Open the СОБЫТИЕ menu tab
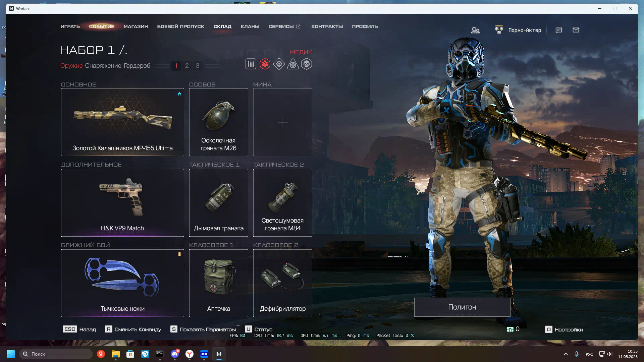 click(x=102, y=26)
